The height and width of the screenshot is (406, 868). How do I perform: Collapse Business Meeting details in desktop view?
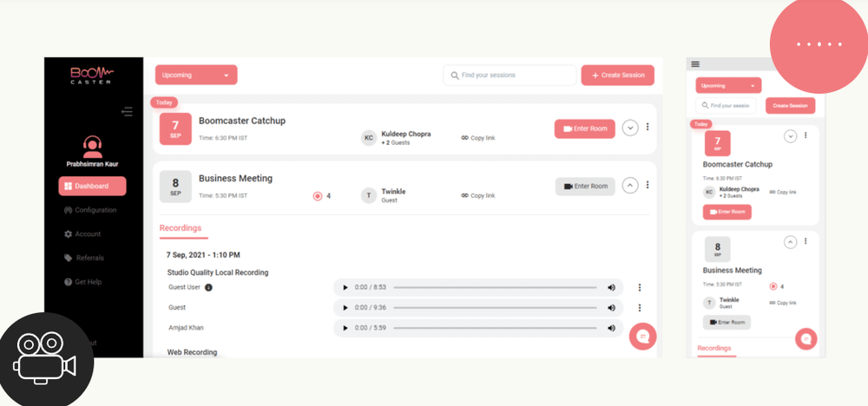pyautogui.click(x=630, y=186)
